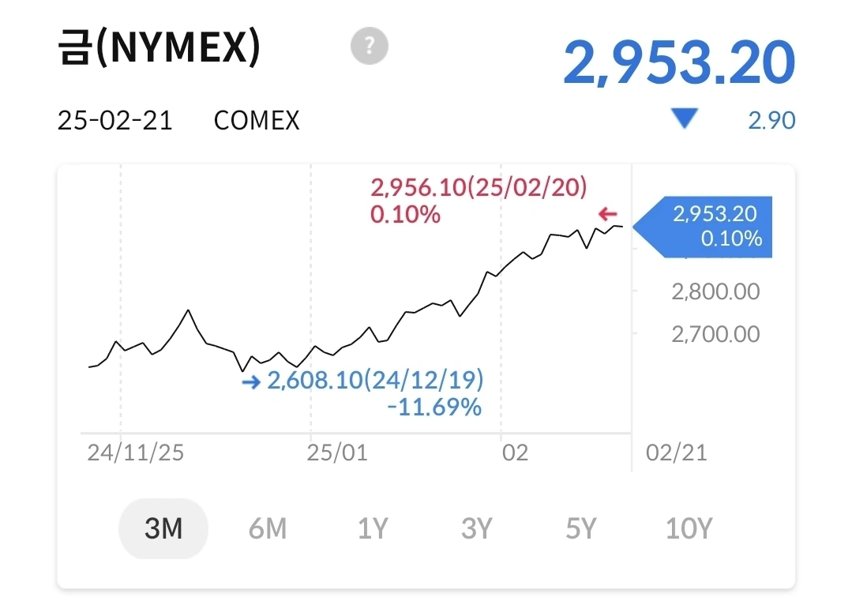Viewport: 852px width, 616px height.
Task: Click the blue down triangle price indicator
Action: (x=685, y=120)
